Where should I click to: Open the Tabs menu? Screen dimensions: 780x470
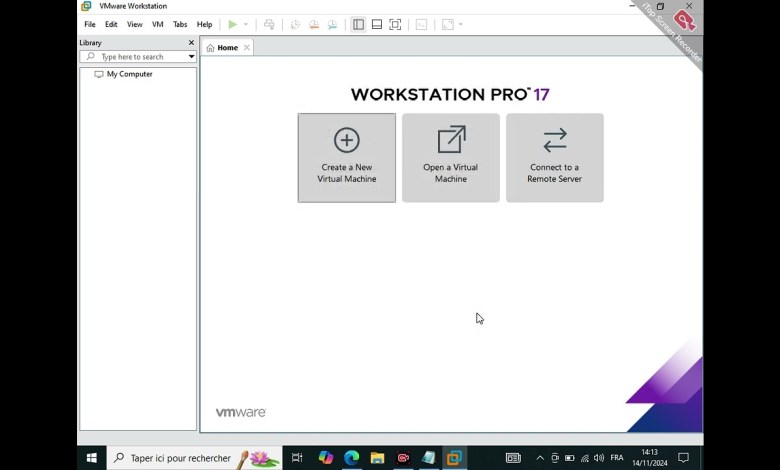(180, 25)
